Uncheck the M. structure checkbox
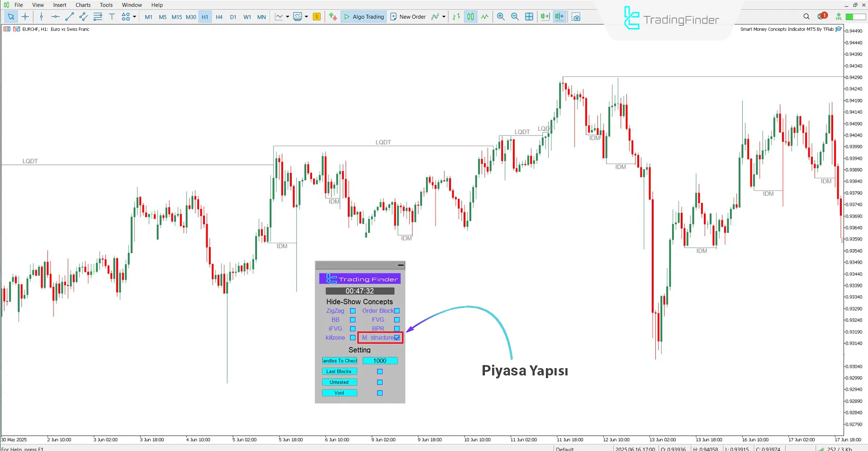Viewport: 868px width, 451px height. click(x=397, y=338)
